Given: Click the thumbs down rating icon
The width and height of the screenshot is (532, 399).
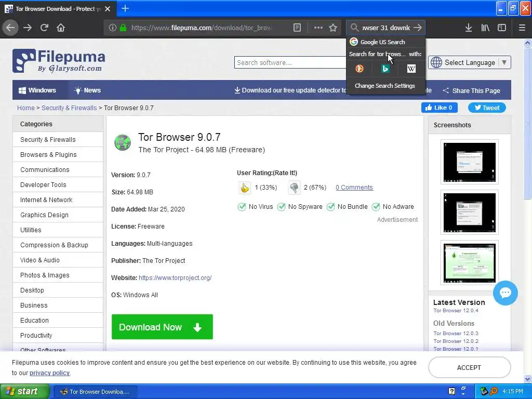Looking at the screenshot, I should [294, 188].
